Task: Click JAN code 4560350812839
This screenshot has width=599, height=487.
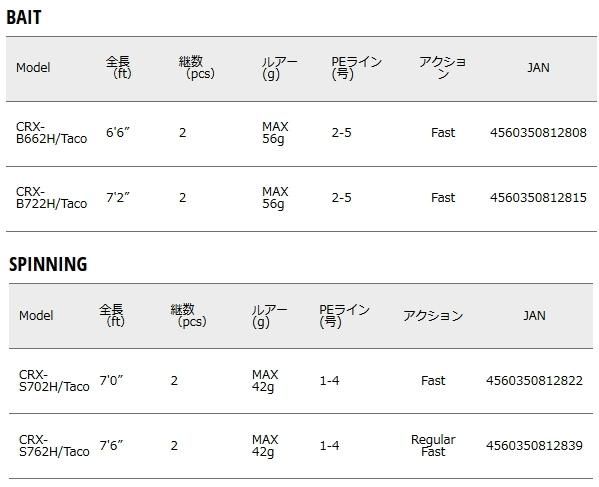Action: click(x=534, y=445)
